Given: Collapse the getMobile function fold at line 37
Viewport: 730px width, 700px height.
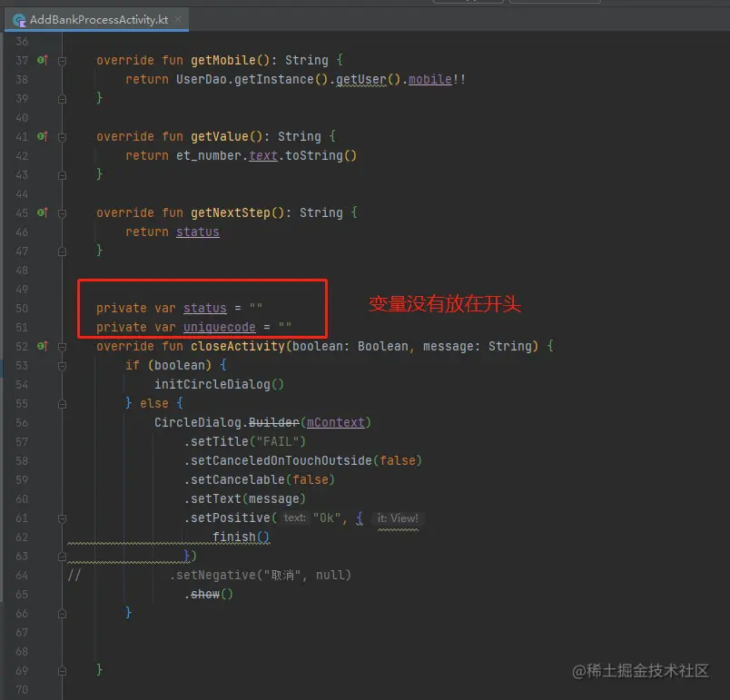Looking at the screenshot, I should click(62, 61).
